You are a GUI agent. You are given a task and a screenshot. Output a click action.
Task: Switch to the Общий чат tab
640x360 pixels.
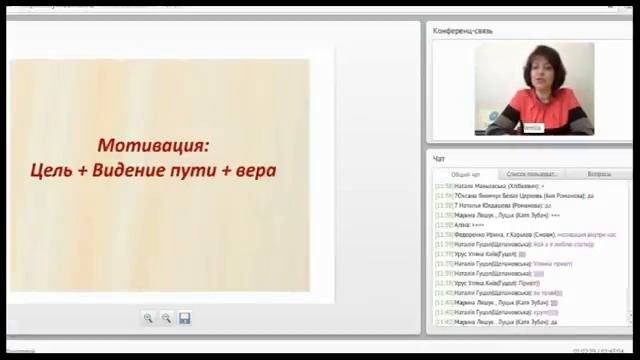pyautogui.click(x=465, y=174)
